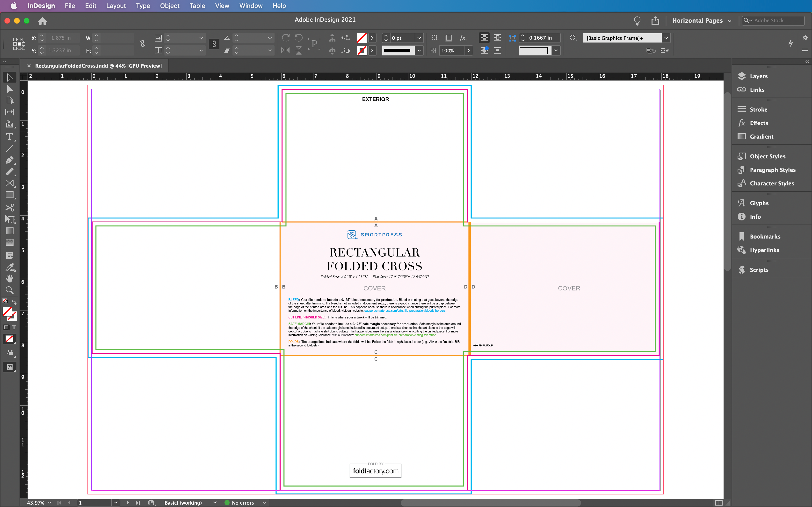This screenshot has height=507, width=812.
Task: Toggle split layout view button
Action: 718,503
